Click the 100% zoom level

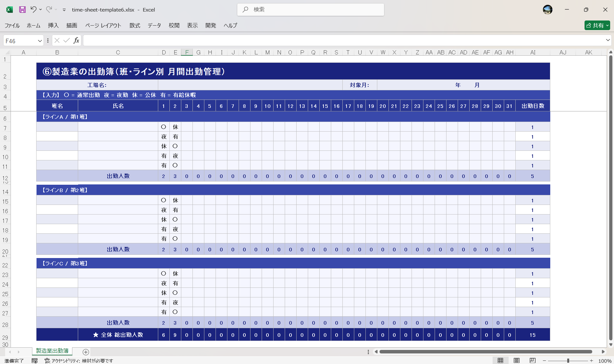click(x=605, y=361)
